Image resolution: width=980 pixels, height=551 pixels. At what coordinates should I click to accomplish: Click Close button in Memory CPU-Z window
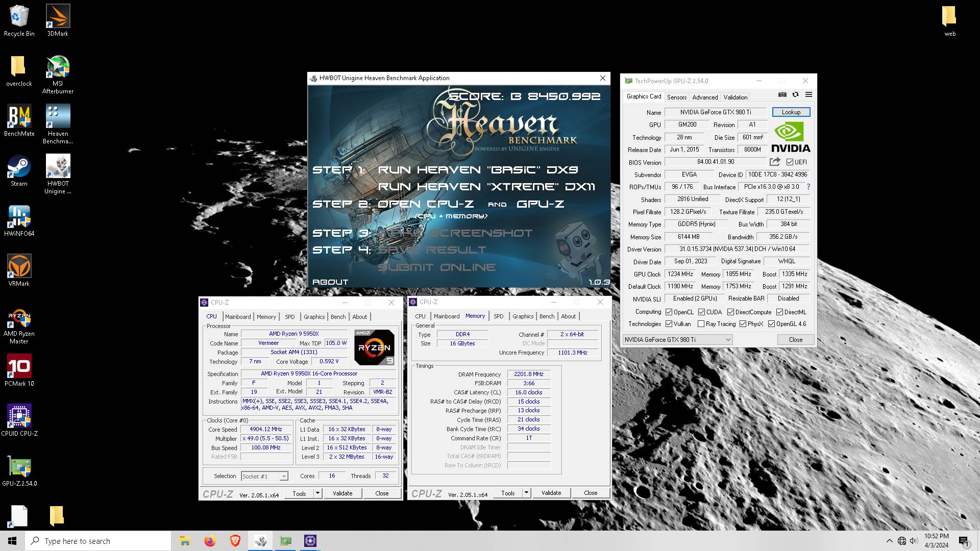pos(591,493)
